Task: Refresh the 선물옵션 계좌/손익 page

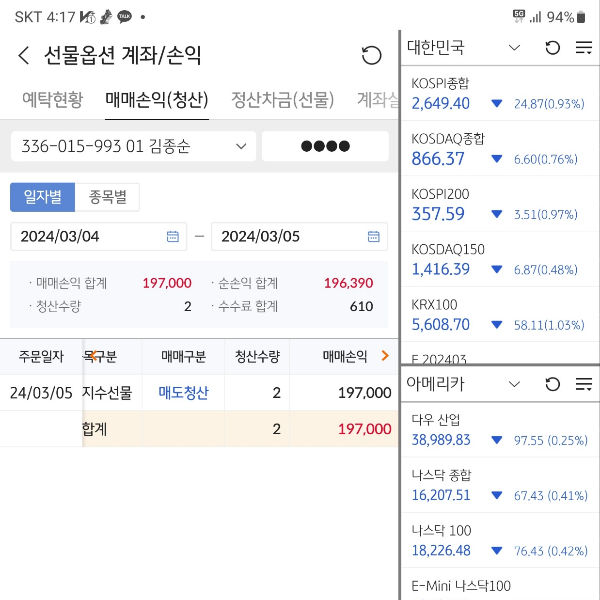Action: [x=371, y=56]
